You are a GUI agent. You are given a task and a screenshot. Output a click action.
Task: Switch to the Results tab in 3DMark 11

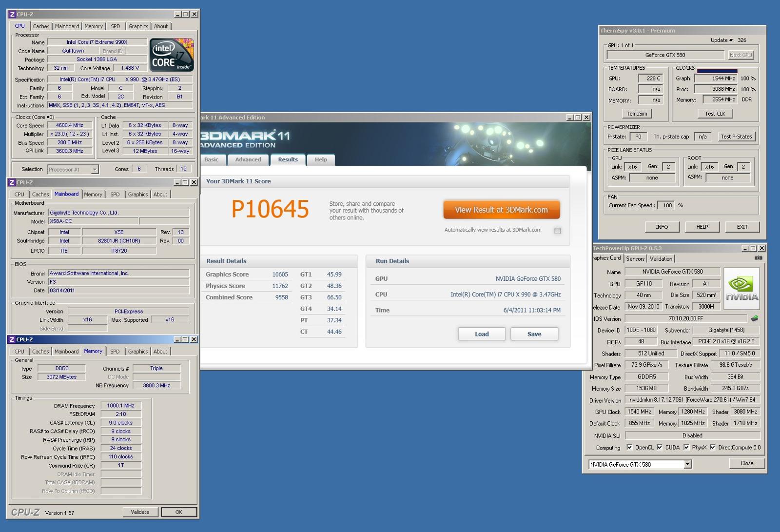pos(288,159)
